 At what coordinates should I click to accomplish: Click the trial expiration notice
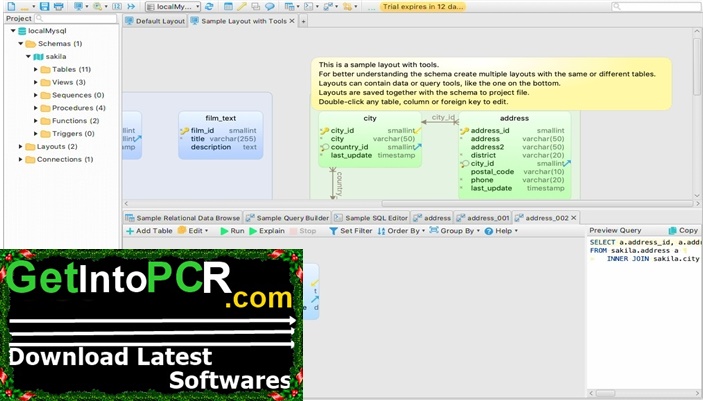coord(422,7)
